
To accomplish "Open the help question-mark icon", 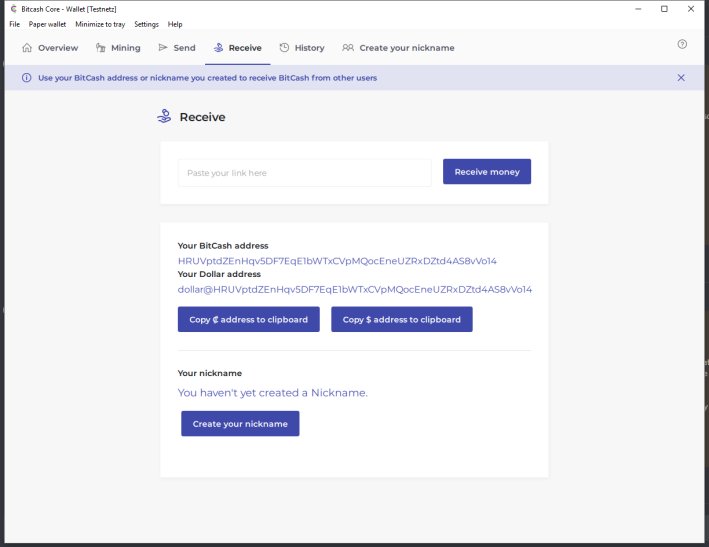I will point(682,44).
